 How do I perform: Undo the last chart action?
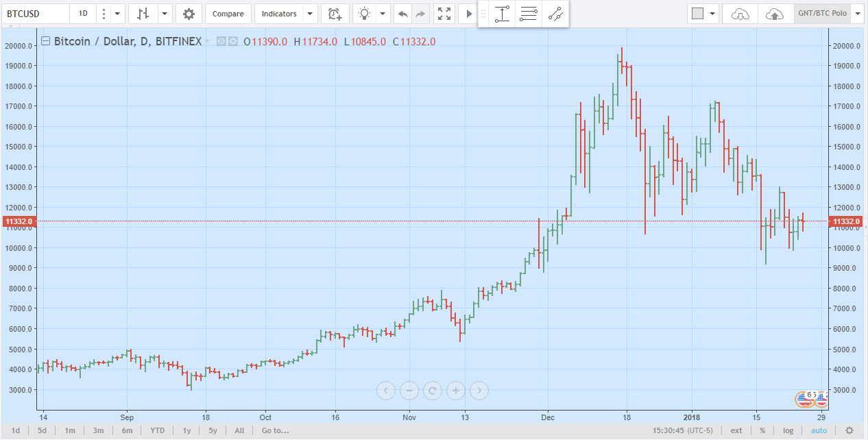click(403, 14)
